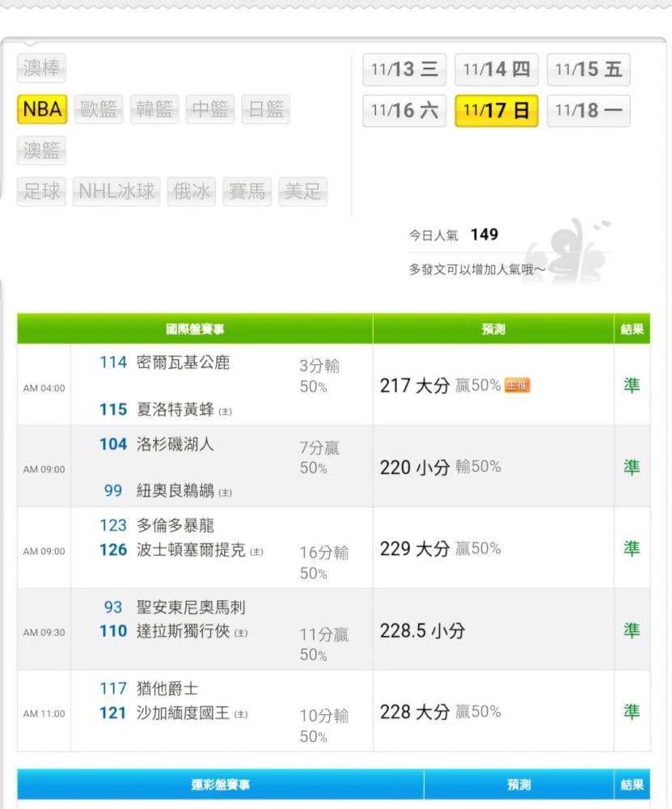Open the 美足 category
This screenshot has height=809, width=672.
[x=302, y=192]
